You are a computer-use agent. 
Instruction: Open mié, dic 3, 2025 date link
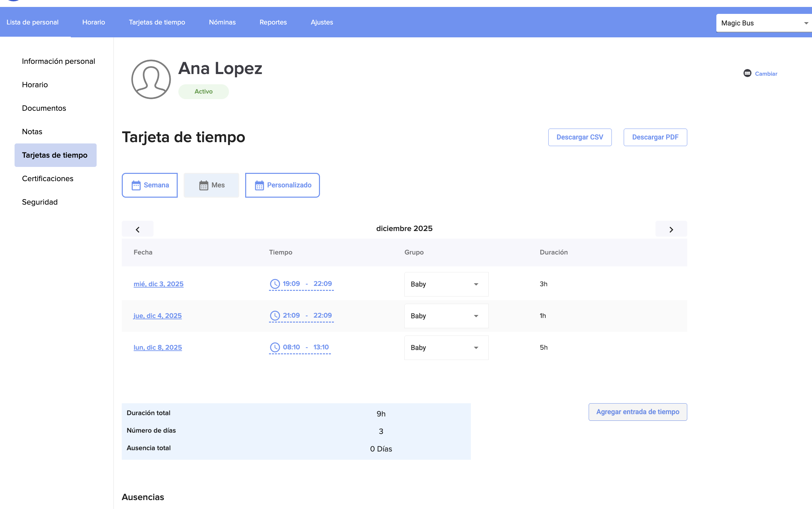(158, 284)
